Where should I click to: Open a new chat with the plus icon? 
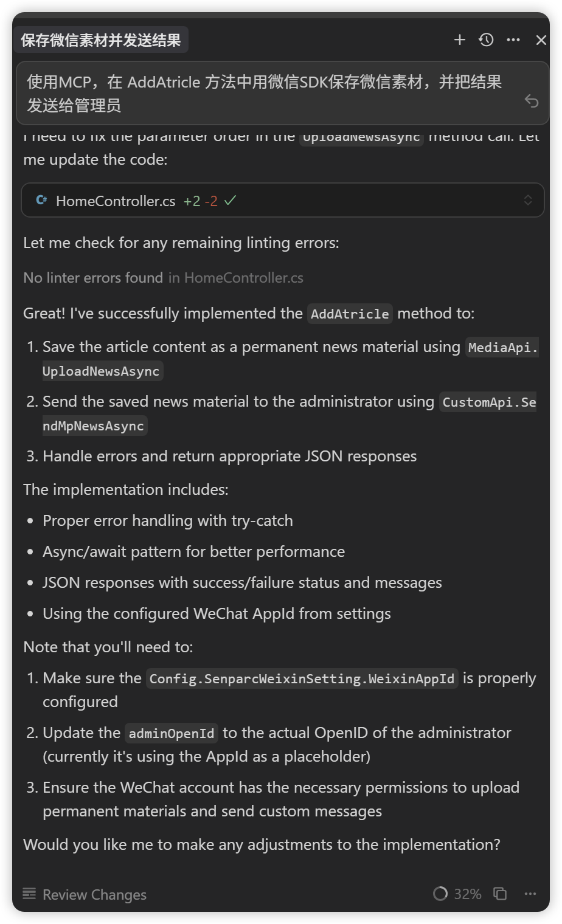point(460,40)
